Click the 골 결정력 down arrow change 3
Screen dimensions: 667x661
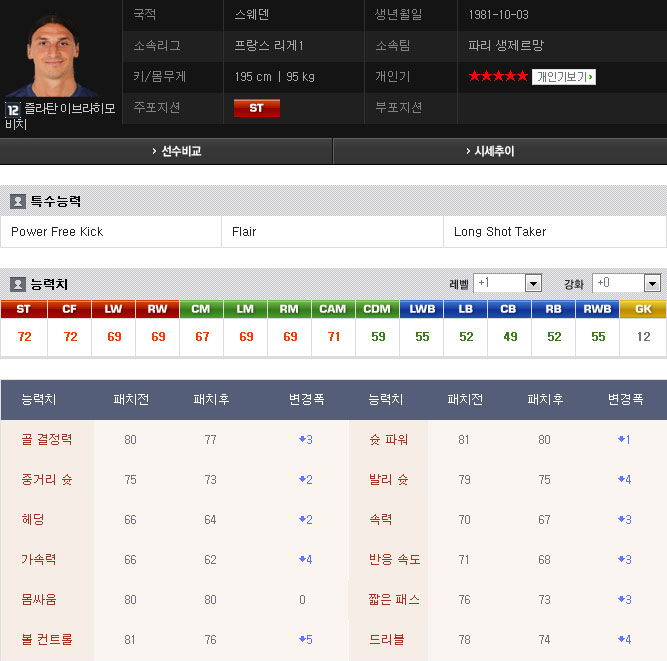tap(305, 439)
